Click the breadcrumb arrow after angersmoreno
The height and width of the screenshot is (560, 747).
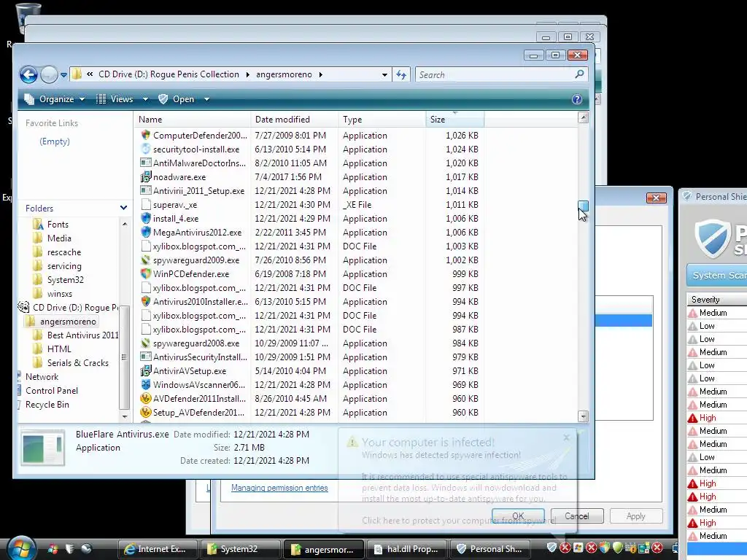321,75
